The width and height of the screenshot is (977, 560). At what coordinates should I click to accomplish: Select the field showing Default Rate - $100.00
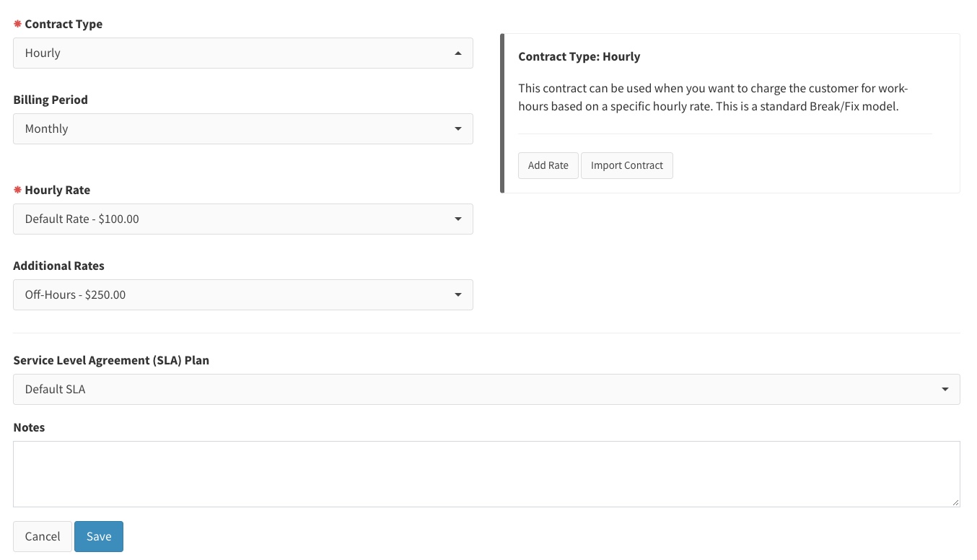242,219
